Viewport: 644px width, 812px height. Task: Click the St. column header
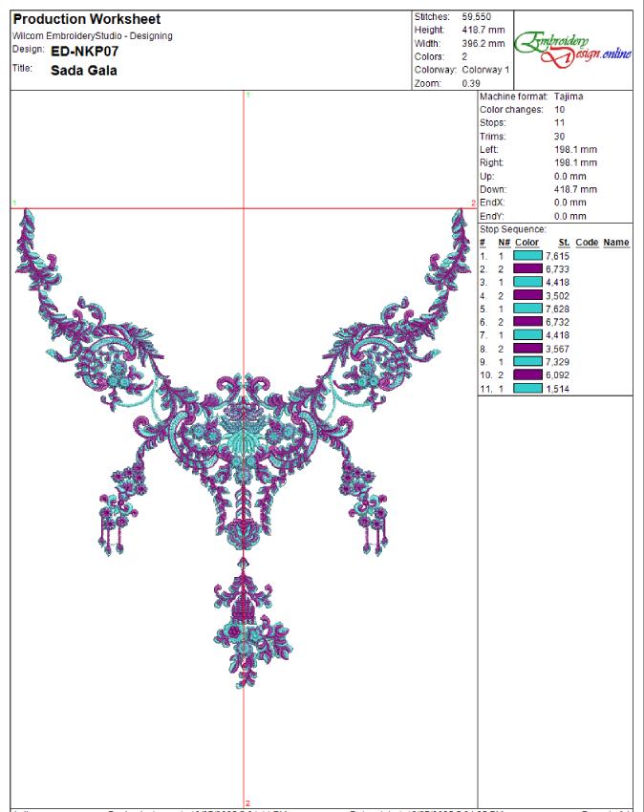click(563, 244)
